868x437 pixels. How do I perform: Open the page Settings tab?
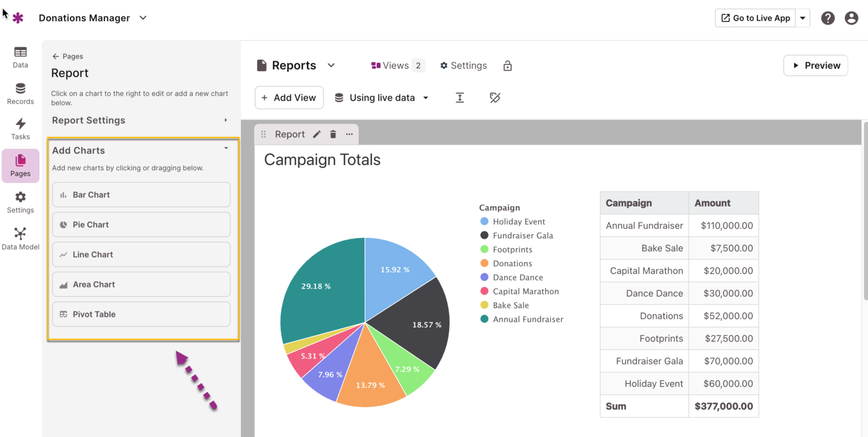pyautogui.click(x=463, y=66)
